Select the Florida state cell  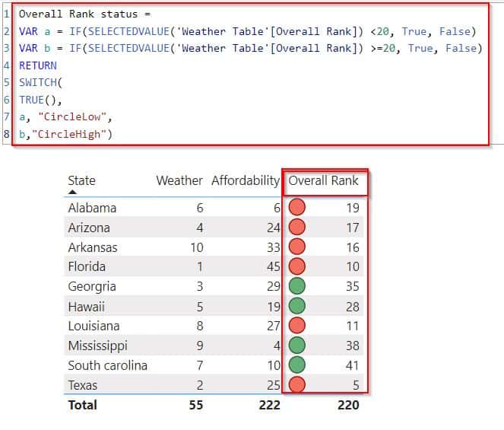click(87, 266)
